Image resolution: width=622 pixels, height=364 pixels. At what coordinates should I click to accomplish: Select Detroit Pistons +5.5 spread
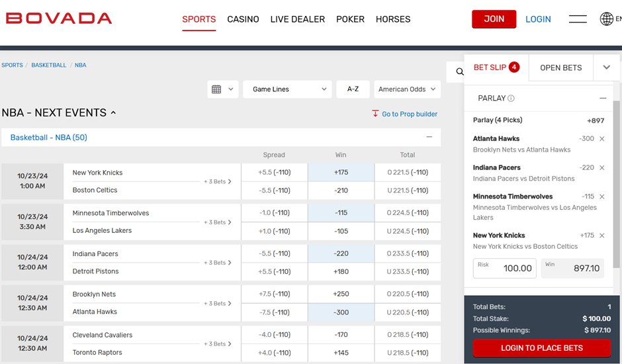(x=274, y=271)
